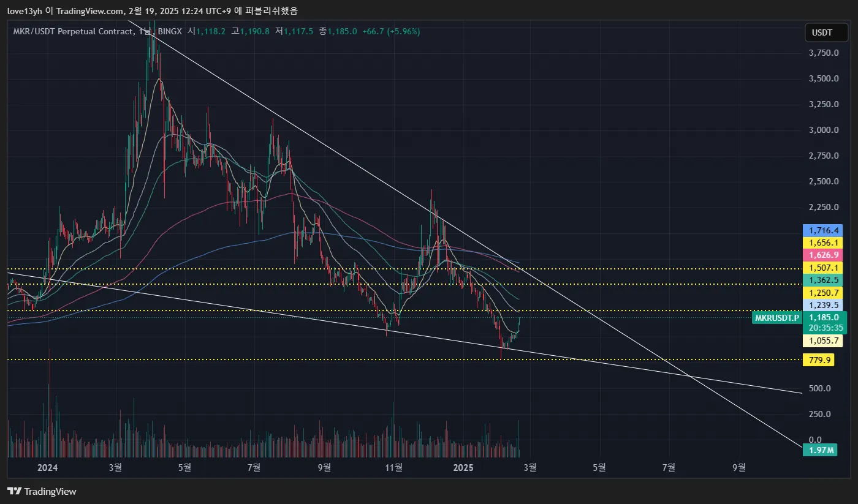Click the close value 1,185.0 in header

(x=343, y=31)
